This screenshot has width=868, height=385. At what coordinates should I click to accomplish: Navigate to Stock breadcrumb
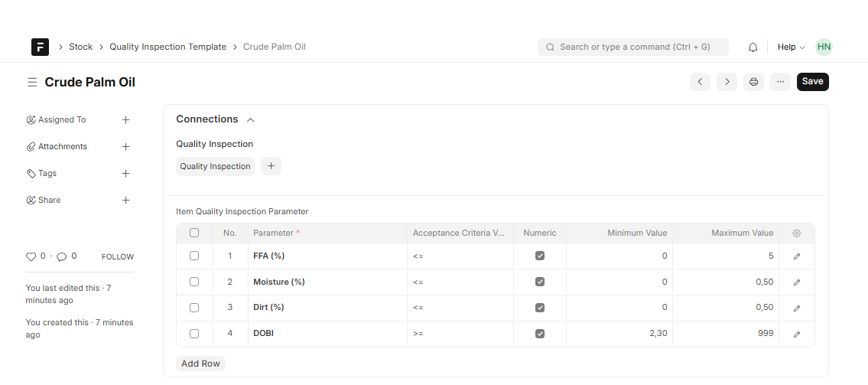pos(80,47)
